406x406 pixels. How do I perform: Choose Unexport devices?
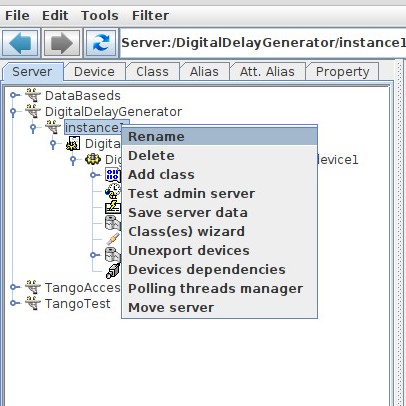point(219,251)
